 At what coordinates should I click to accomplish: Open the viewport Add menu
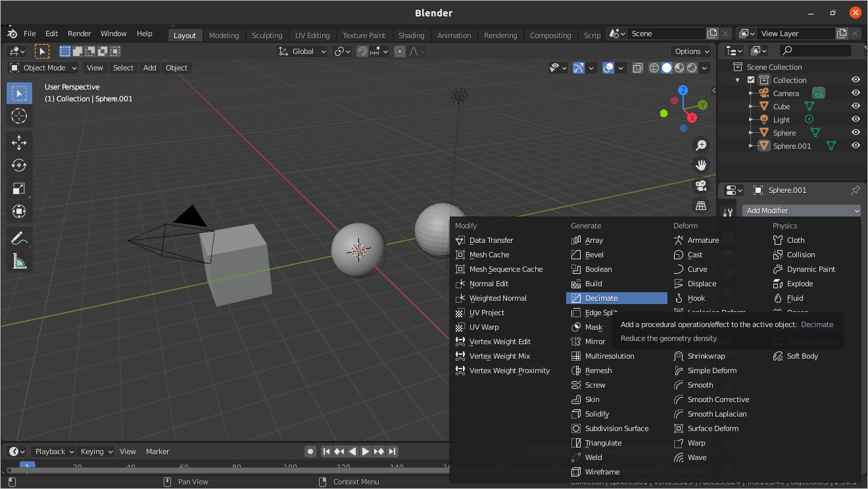point(150,68)
